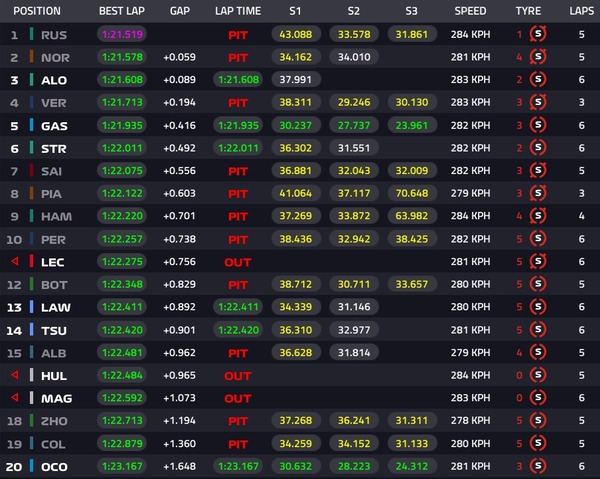The image size is (600, 479).
Task: Click the red triangle icon beside MAG
Action: click(14, 399)
